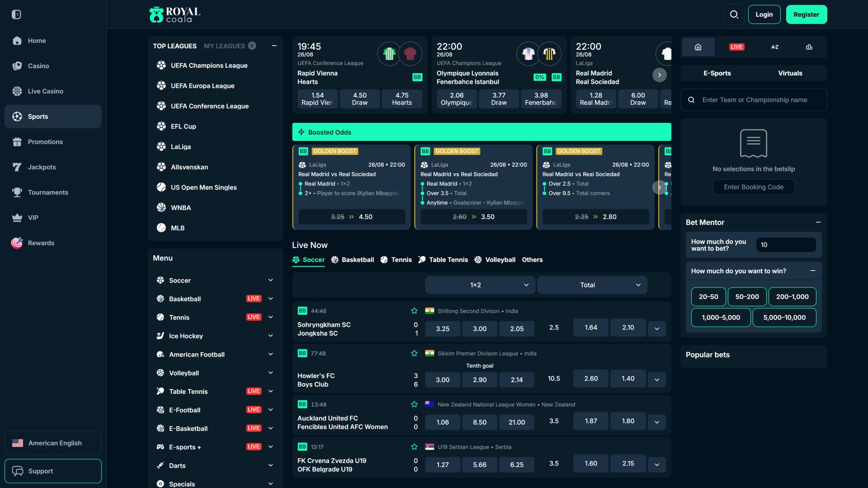This screenshot has width=868, height=488.
Task: Favorite the Howler's FC match star
Action: click(x=414, y=353)
